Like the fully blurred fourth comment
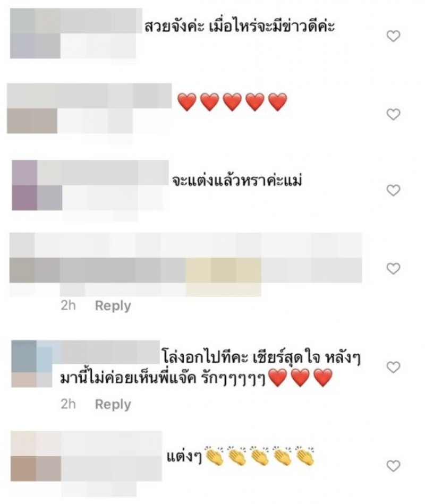The height and width of the screenshot is (504, 425). [393, 268]
